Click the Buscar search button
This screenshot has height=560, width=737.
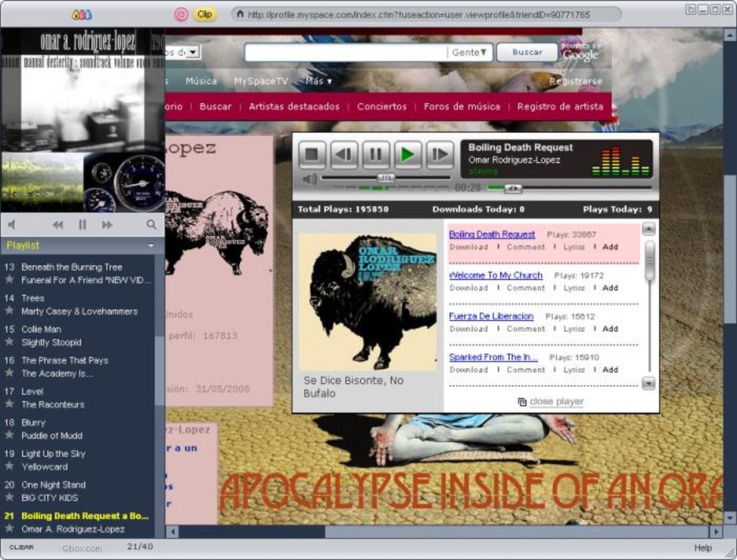pyautogui.click(x=526, y=52)
